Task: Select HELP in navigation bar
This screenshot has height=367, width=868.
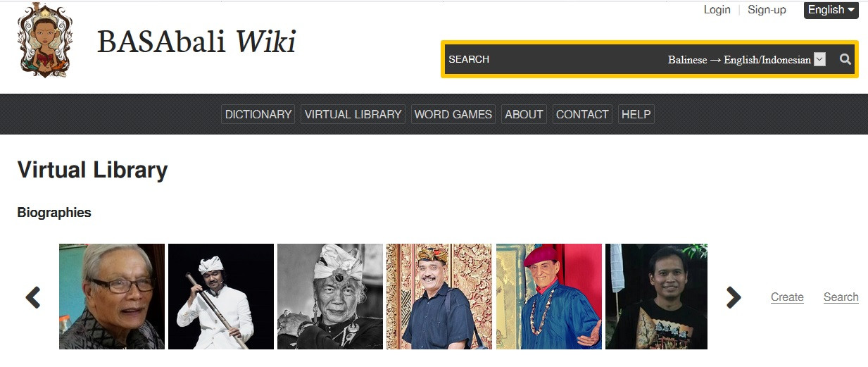Action: (x=636, y=114)
